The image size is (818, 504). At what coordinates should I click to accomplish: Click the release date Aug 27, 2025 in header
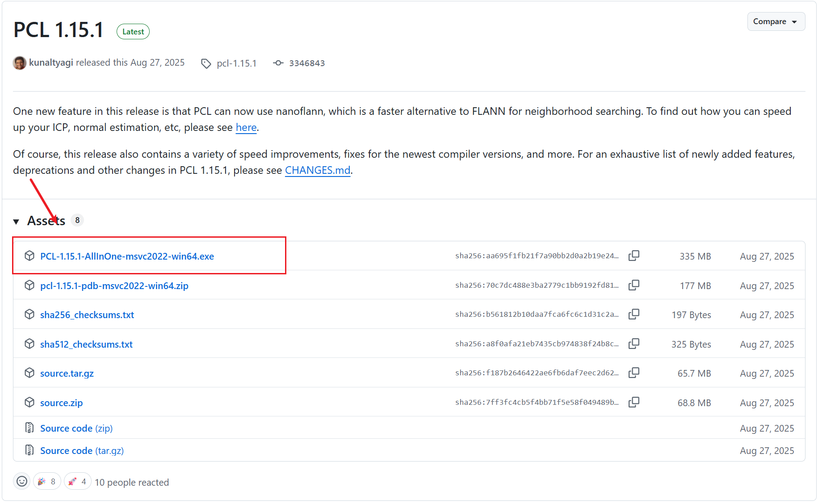pyautogui.click(x=157, y=63)
